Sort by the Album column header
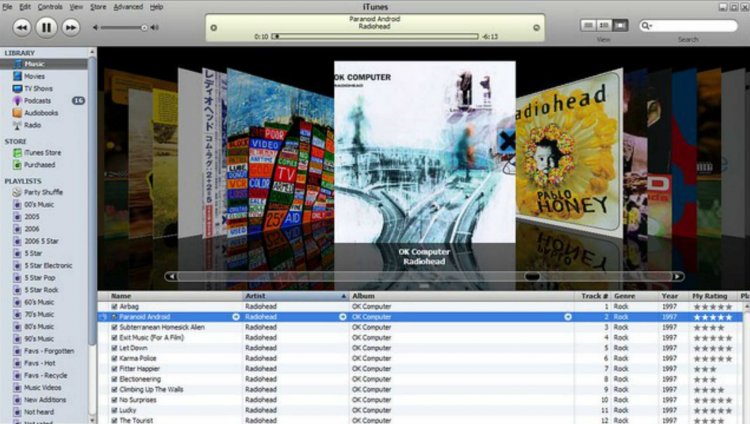 (x=462, y=296)
